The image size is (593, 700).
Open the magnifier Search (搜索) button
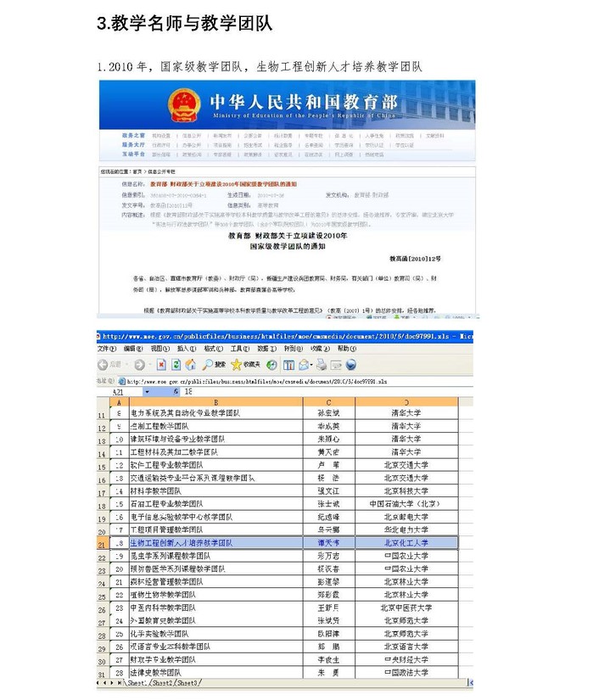pyautogui.click(x=214, y=365)
